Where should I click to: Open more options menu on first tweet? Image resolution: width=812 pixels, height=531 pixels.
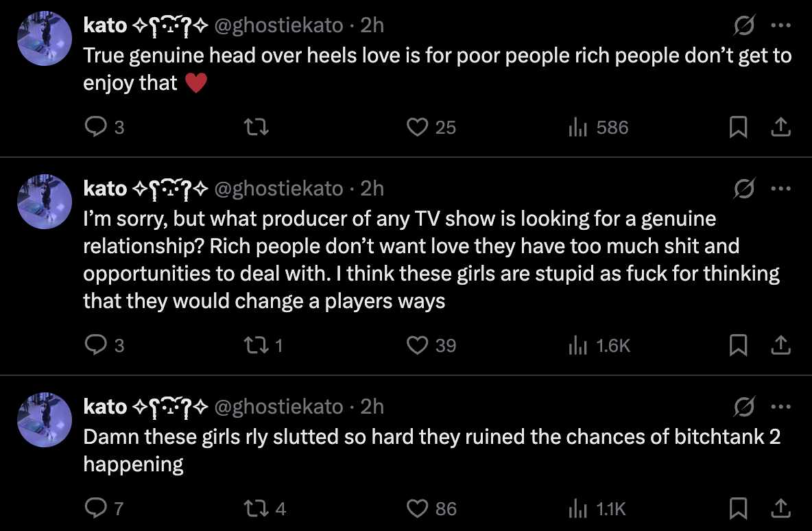pos(781,25)
